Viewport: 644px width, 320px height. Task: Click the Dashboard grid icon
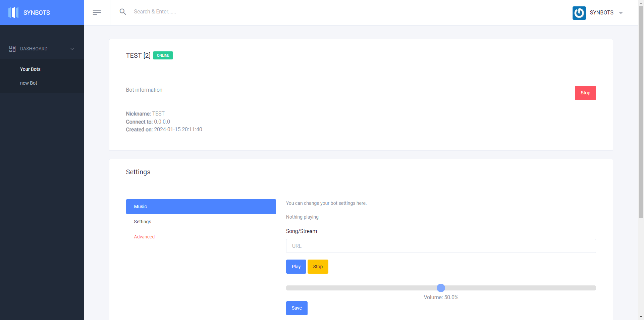coord(12,49)
